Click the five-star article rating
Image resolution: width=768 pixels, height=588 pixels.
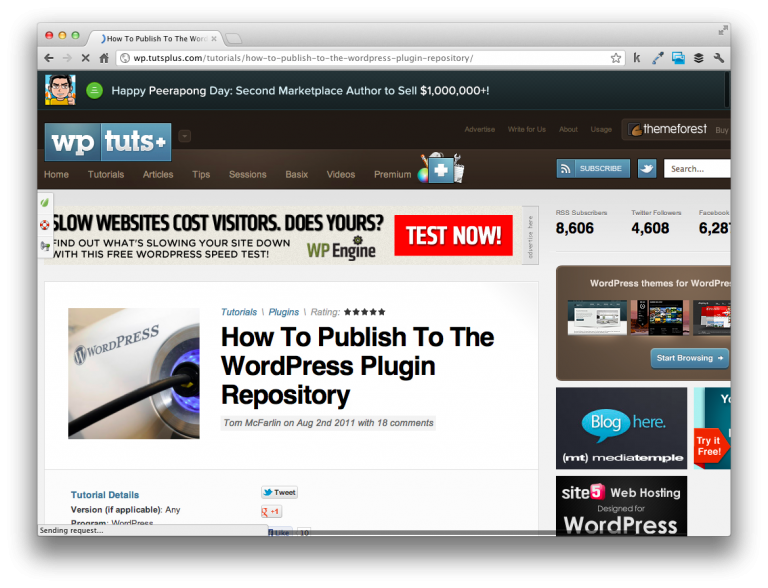pos(364,312)
